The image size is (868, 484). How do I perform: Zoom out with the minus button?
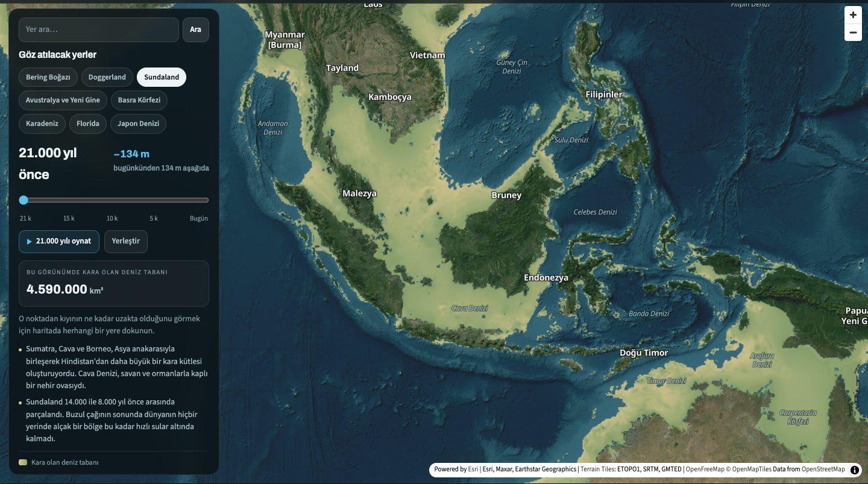[853, 33]
